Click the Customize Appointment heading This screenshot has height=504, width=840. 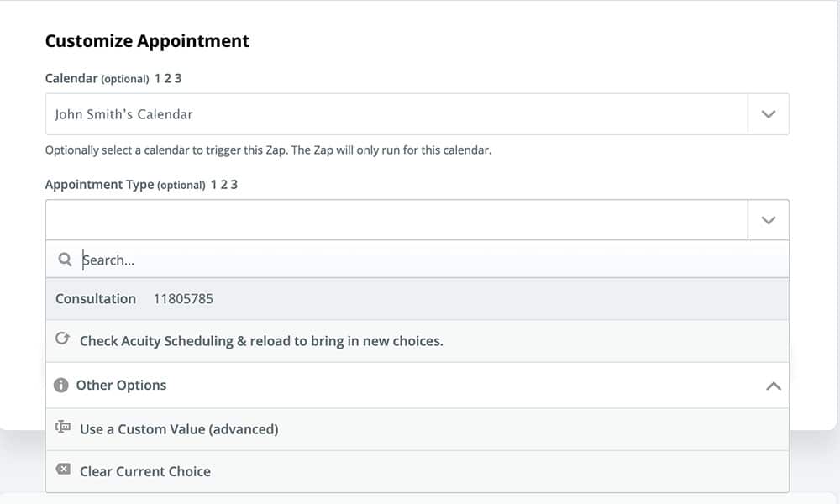pos(147,41)
